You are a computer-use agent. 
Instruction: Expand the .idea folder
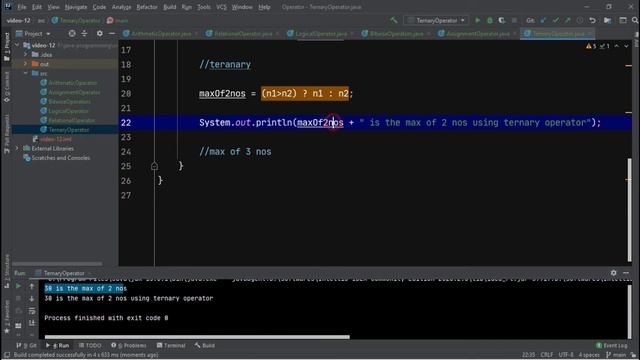coord(26,55)
